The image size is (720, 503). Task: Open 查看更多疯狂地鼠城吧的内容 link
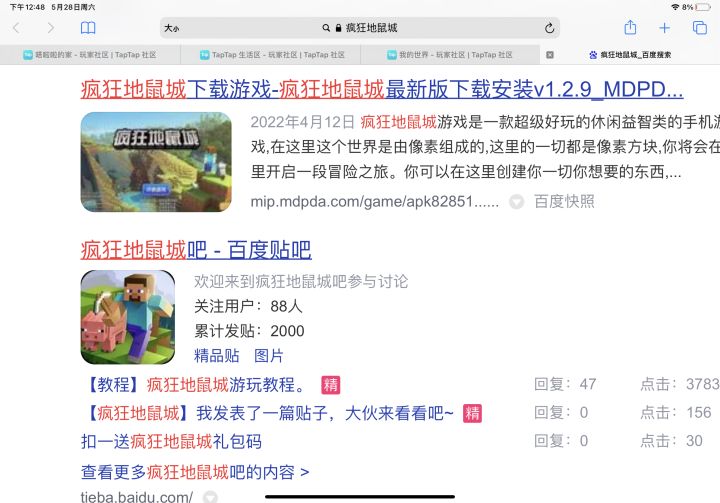(x=195, y=472)
